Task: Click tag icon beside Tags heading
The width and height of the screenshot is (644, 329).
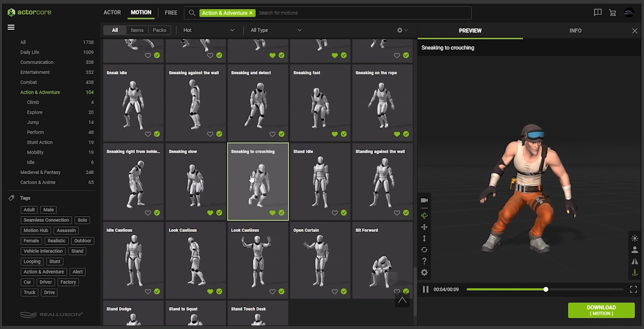Action: click(x=11, y=198)
